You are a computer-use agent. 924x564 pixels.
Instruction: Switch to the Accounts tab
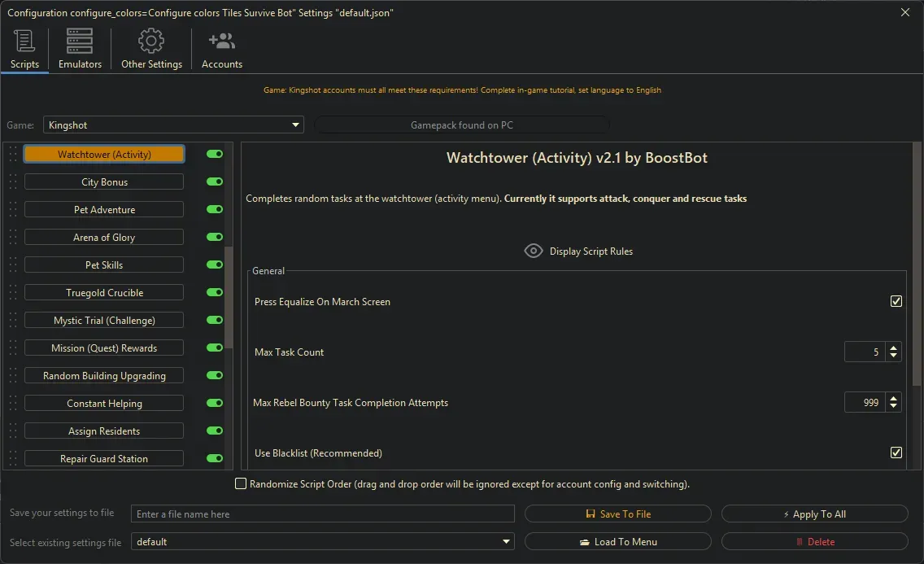pos(221,49)
